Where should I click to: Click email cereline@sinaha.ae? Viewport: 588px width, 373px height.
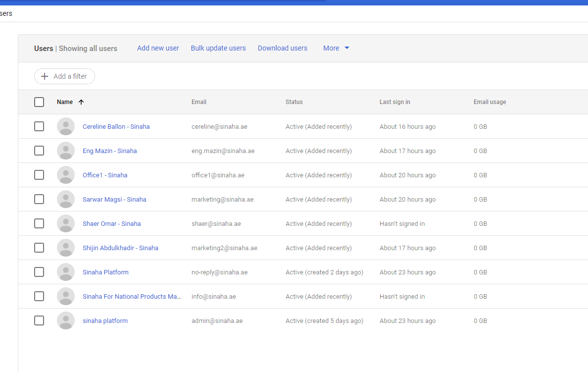point(219,126)
